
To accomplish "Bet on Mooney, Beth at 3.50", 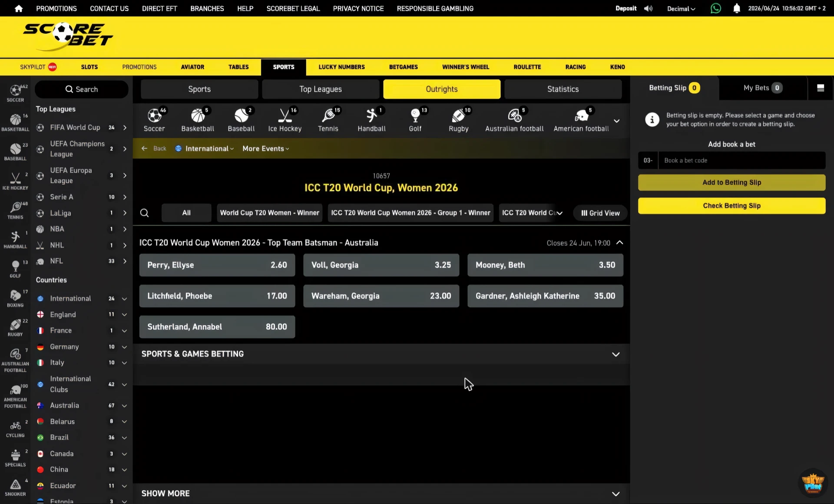I will click(x=545, y=265).
